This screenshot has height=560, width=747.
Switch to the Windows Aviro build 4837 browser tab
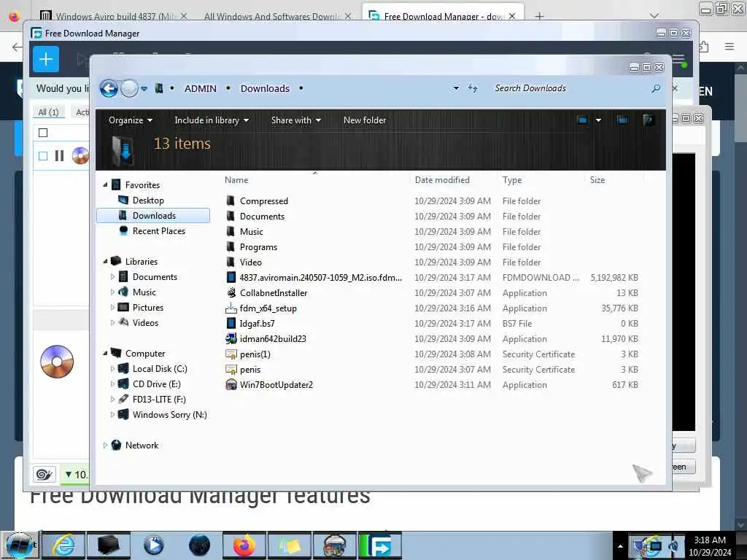[115, 16]
